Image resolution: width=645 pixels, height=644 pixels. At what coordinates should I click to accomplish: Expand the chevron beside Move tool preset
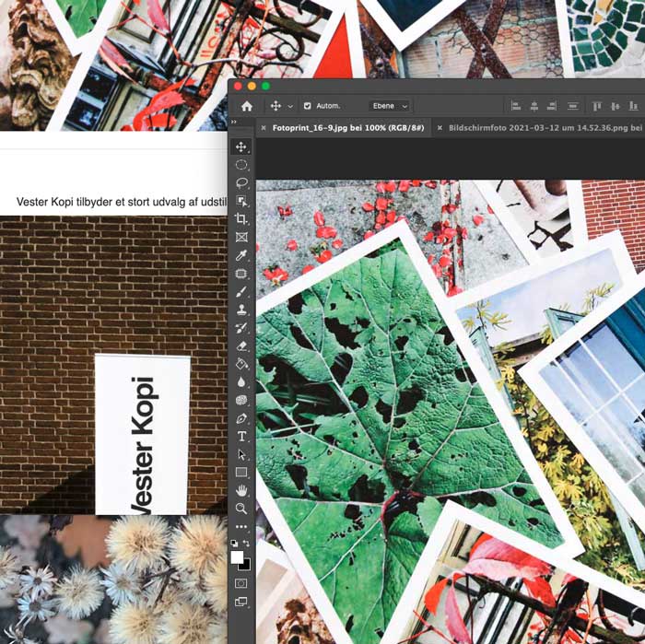coord(290,107)
